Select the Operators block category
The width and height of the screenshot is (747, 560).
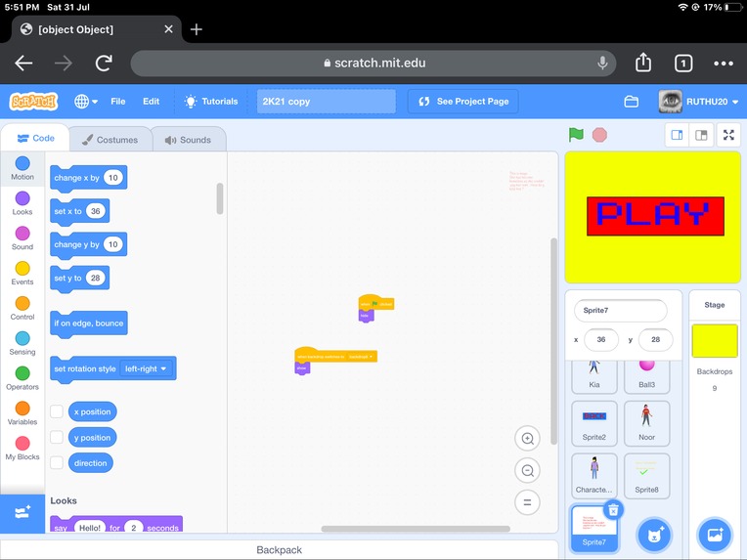22,378
